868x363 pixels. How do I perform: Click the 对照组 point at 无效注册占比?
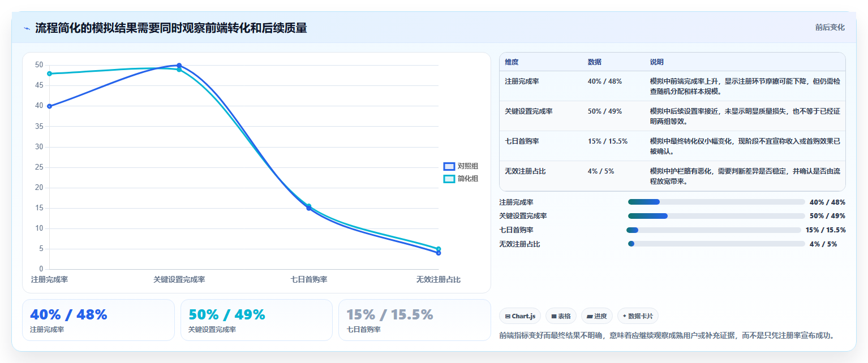point(439,253)
